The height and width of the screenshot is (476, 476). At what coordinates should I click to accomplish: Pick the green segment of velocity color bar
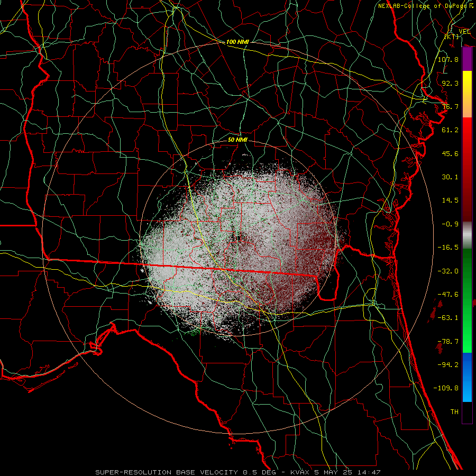tap(467, 300)
